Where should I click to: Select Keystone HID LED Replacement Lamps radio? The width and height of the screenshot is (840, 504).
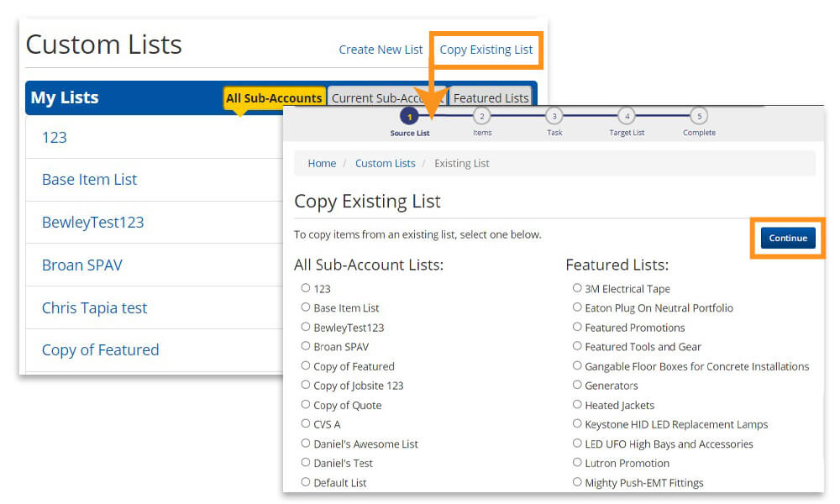(x=577, y=423)
